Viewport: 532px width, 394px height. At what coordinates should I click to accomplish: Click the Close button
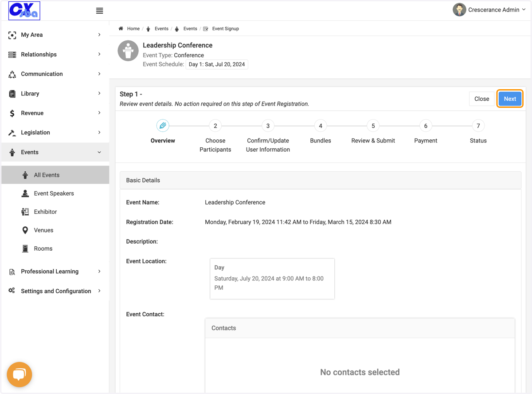(481, 99)
